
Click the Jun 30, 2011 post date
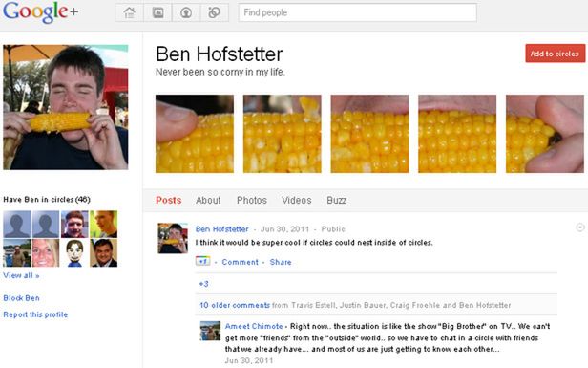pos(285,229)
